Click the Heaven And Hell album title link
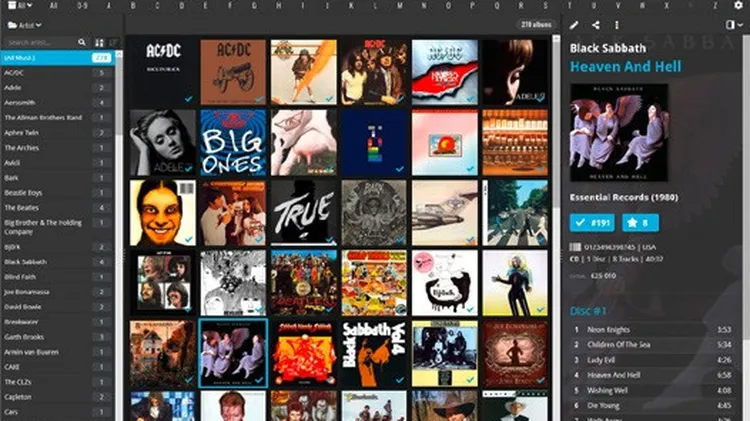Image resolution: width=750 pixels, height=421 pixels. (625, 66)
